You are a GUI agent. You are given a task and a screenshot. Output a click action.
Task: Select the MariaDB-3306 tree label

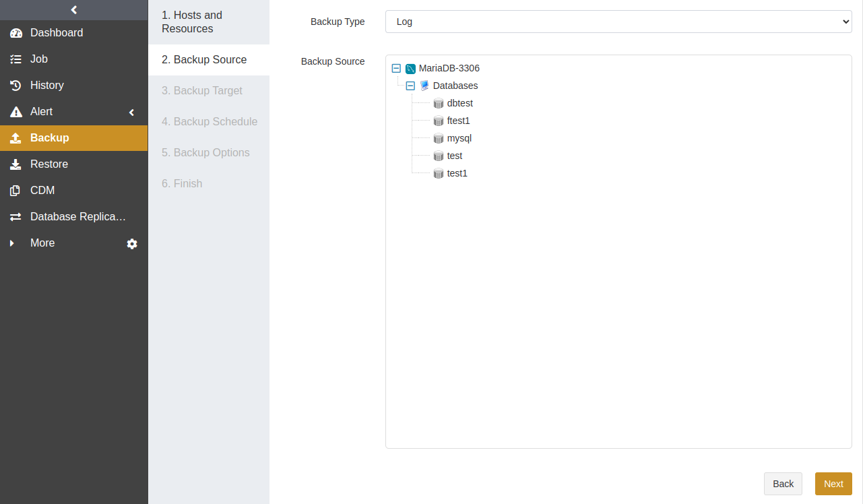(x=449, y=68)
